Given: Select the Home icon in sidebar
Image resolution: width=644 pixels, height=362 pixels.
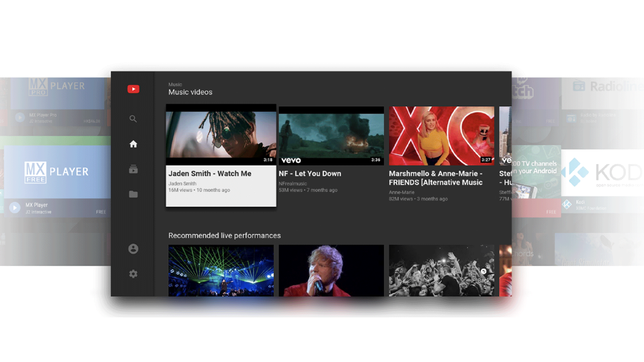Looking at the screenshot, I should pyautogui.click(x=133, y=144).
